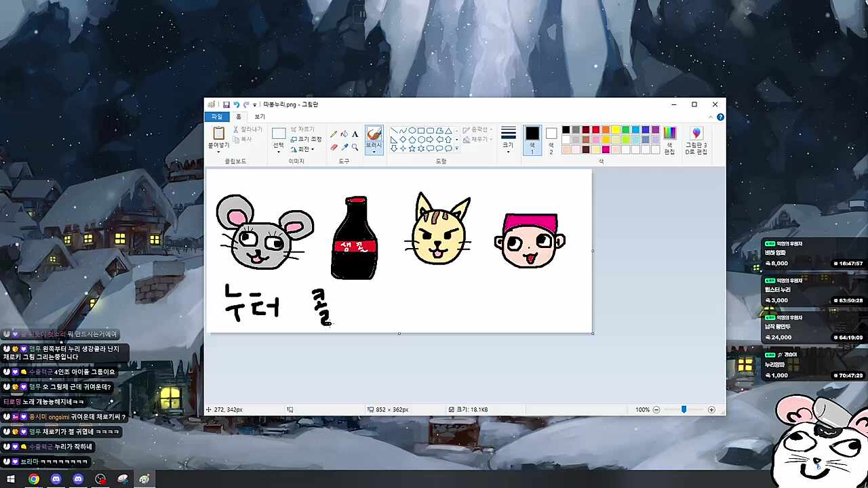Choose the Right arrow shape
Image resolution: width=868 pixels, height=488 pixels.
430,140
